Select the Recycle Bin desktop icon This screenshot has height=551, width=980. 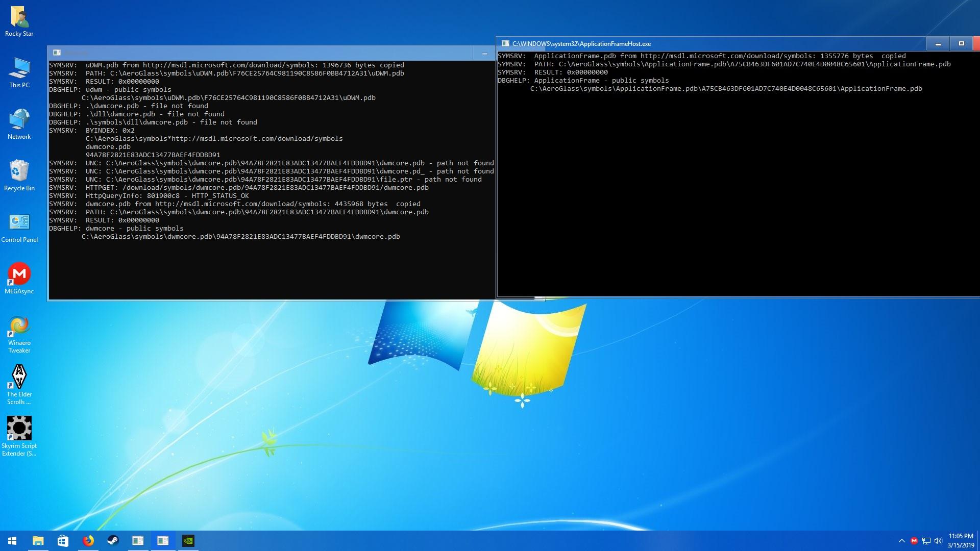[x=19, y=176]
